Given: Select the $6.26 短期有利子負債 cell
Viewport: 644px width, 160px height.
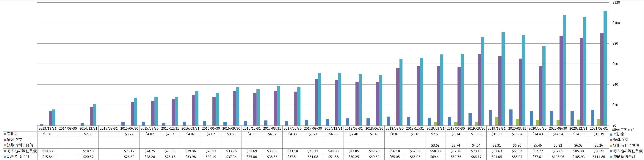Looking at the screenshot, I should [x=599, y=145].
